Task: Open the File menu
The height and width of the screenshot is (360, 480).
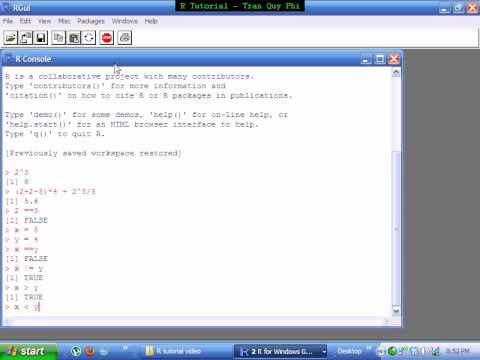Action: [x=8, y=21]
